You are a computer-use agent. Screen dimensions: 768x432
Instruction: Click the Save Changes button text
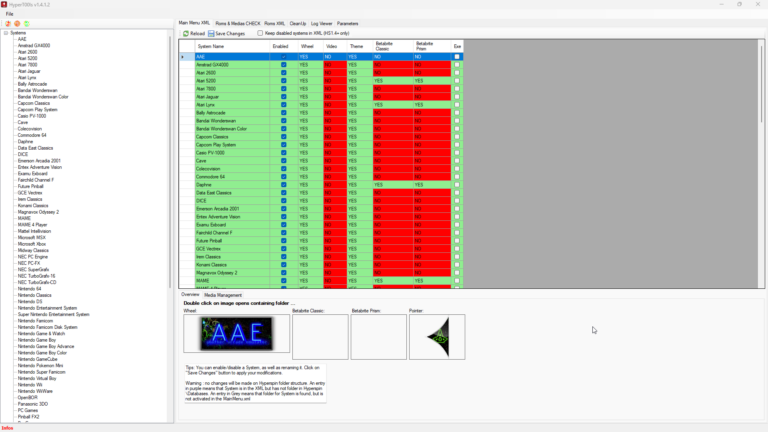click(230, 33)
